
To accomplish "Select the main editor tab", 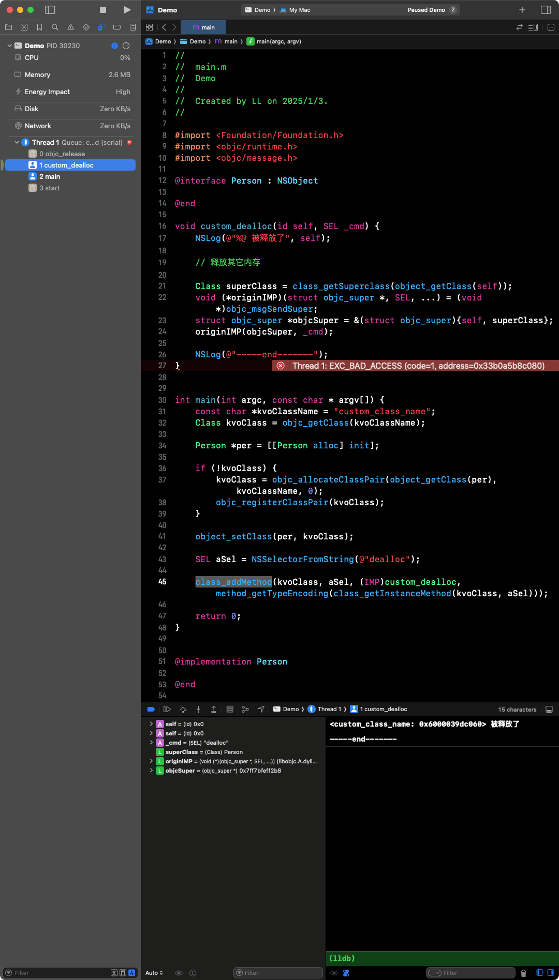I will point(203,27).
